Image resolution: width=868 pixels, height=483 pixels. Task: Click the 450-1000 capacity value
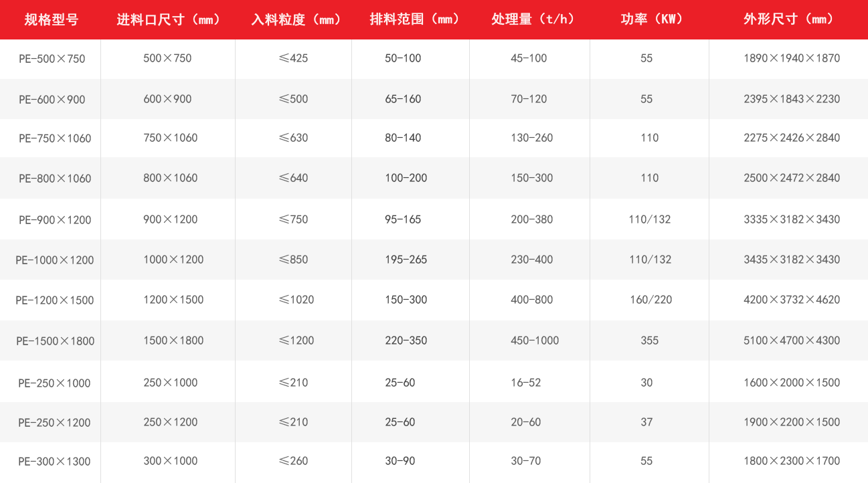(x=534, y=341)
